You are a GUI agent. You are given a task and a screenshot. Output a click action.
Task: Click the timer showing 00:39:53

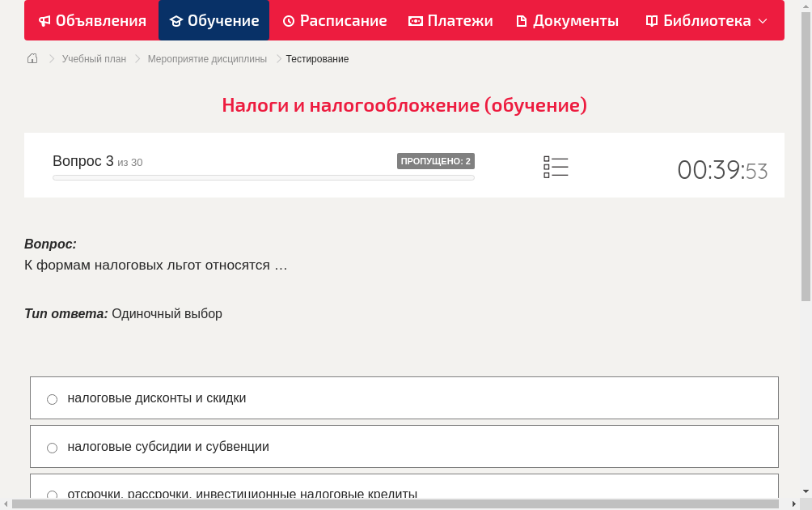(x=722, y=168)
